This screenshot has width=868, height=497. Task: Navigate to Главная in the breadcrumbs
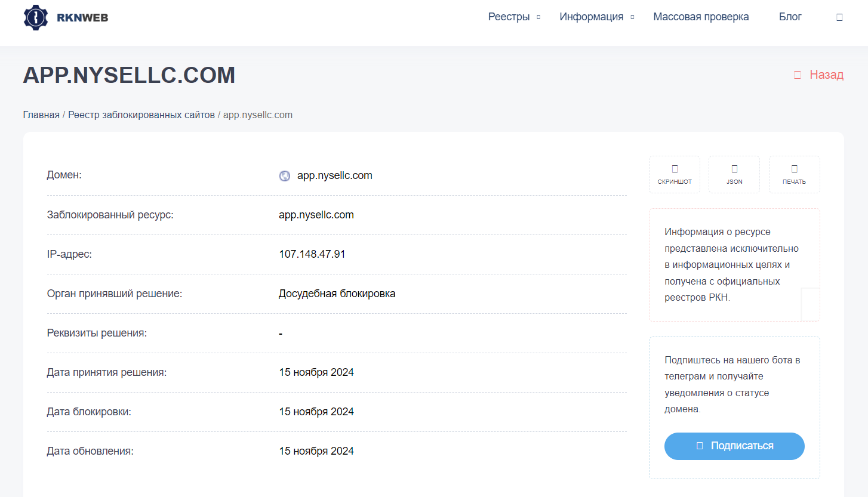pyautogui.click(x=41, y=115)
